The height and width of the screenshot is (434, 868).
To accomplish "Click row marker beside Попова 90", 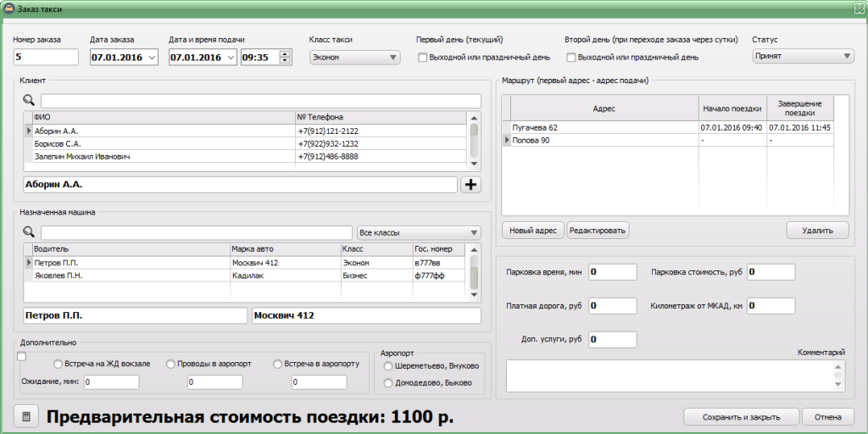I will 507,141.
